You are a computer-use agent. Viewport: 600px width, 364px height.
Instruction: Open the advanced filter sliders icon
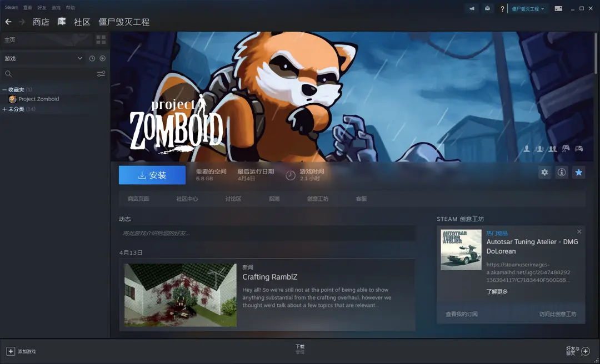point(101,74)
